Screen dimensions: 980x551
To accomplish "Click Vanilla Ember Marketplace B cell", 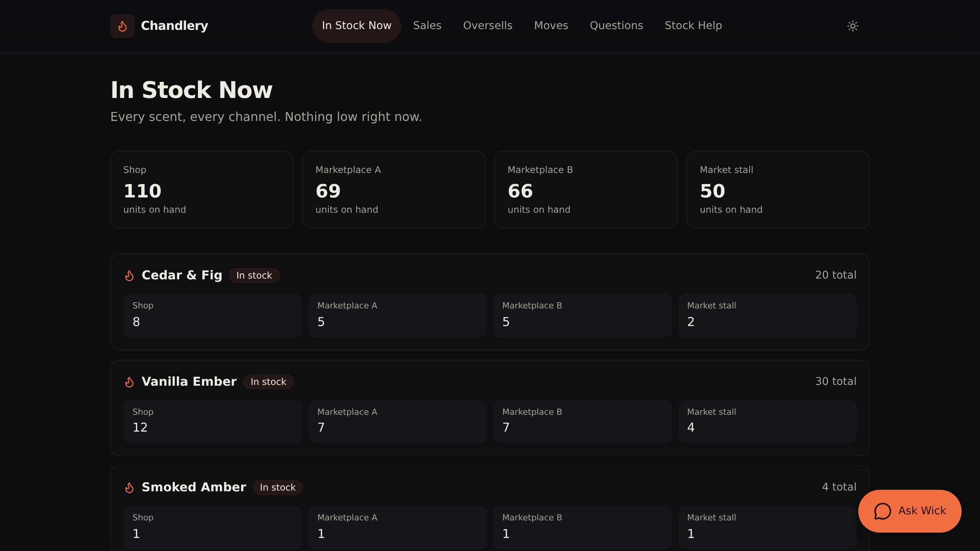I will tap(582, 422).
